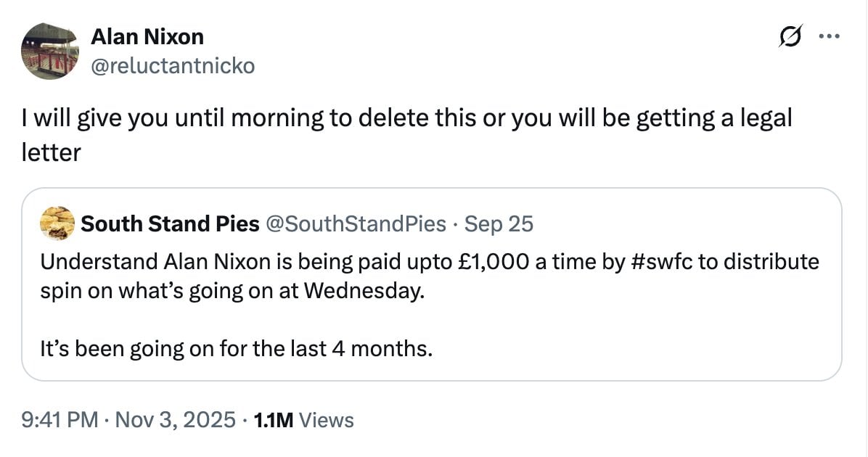Visit the @SouthStandPies handle in quote

[x=356, y=224]
